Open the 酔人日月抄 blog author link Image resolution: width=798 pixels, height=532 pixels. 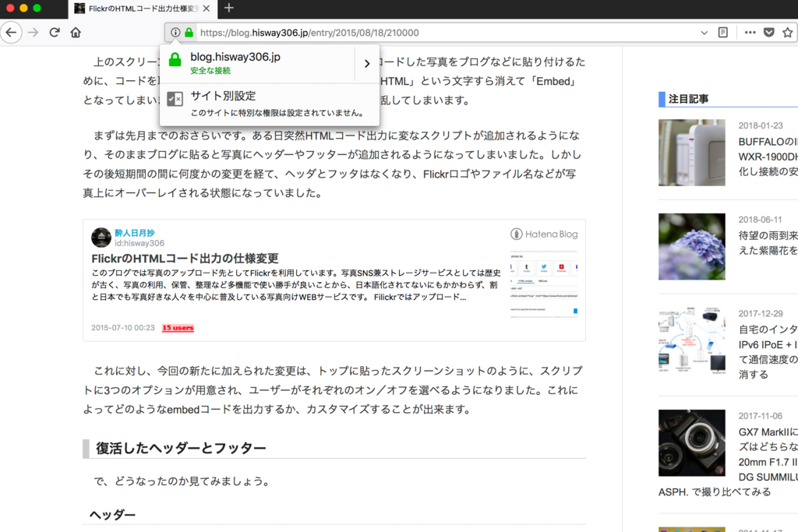tap(134, 232)
